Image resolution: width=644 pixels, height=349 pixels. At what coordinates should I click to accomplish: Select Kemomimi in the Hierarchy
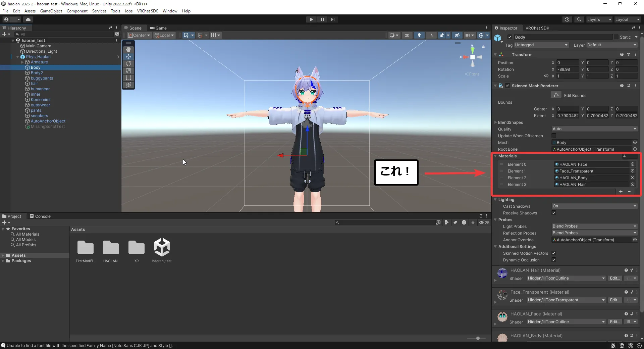click(41, 100)
